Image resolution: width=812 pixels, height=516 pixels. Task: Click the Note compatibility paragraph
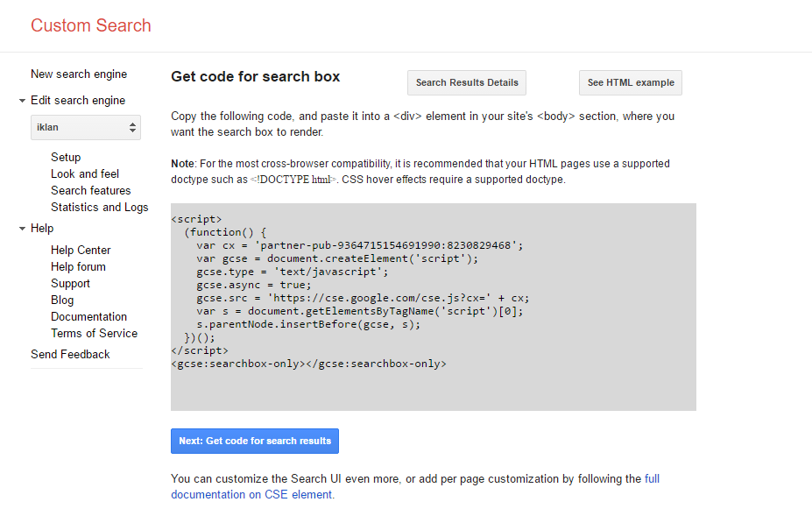click(420, 172)
